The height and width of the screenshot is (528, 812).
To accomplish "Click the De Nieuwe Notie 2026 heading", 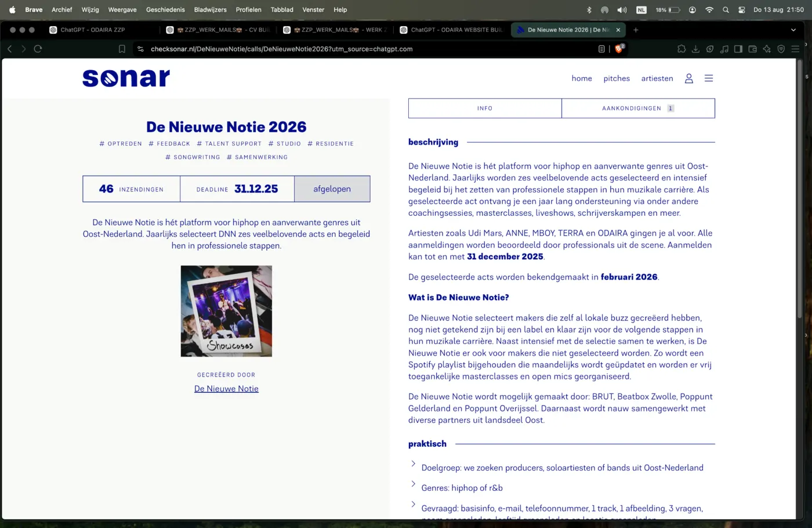I will coord(226,127).
